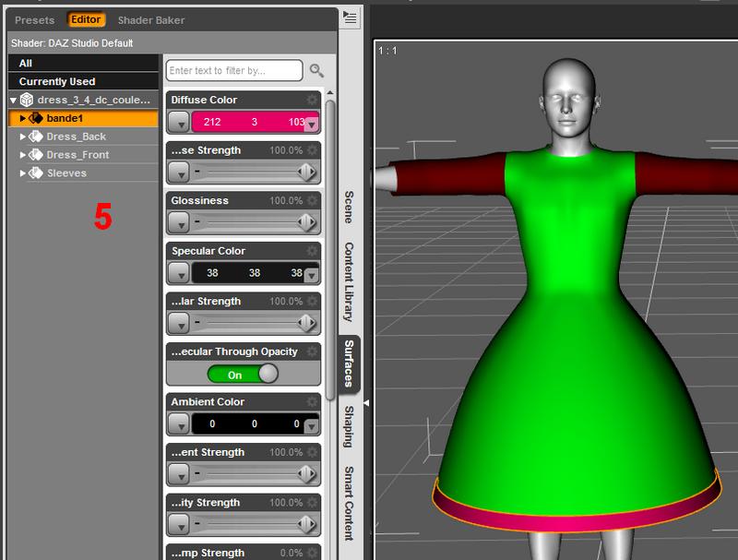This screenshot has width=738, height=560.
Task: Open Ambient Strength gear settings
Action: (312, 452)
